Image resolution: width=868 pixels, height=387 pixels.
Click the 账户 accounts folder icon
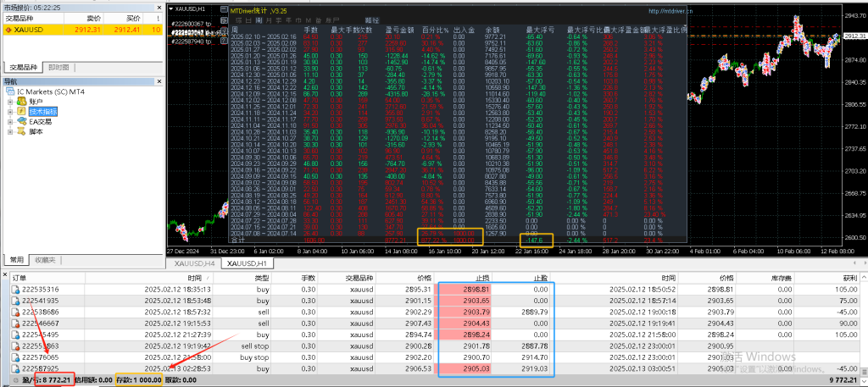(x=22, y=102)
